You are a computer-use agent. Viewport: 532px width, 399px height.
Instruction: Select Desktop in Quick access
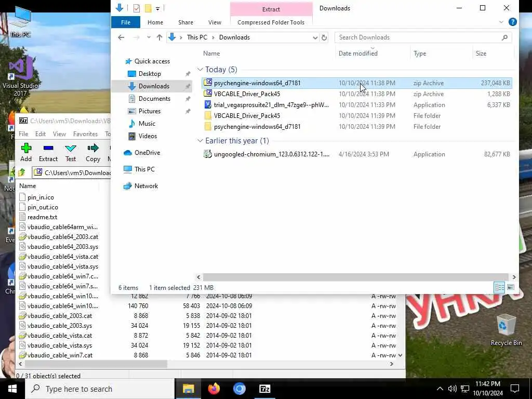point(150,74)
